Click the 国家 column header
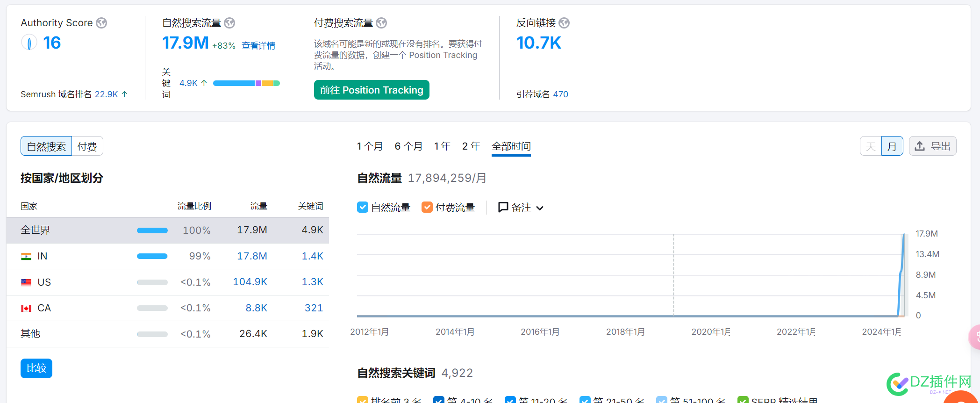This screenshot has height=403, width=980. pos(29,206)
